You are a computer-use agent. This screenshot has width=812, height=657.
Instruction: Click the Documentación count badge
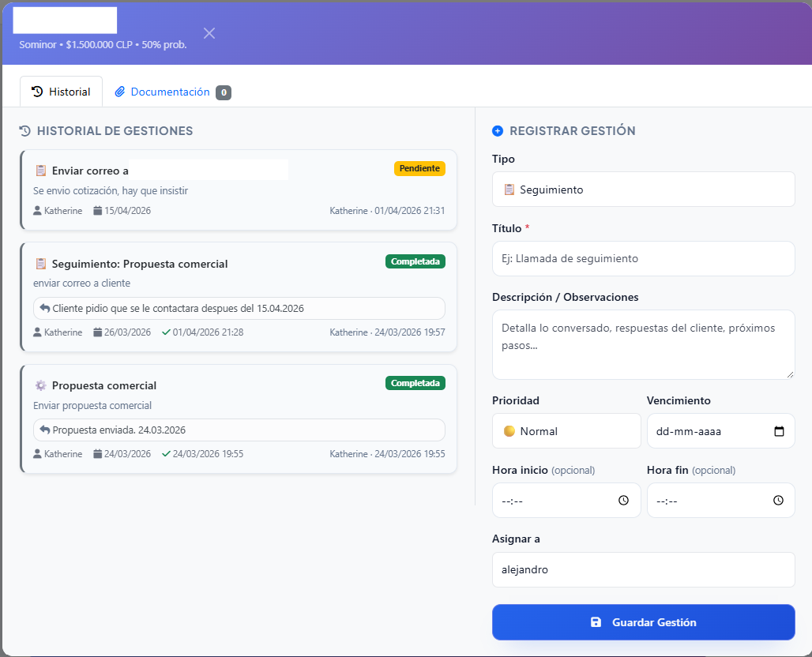pyautogui.click(x=224, y=92)
